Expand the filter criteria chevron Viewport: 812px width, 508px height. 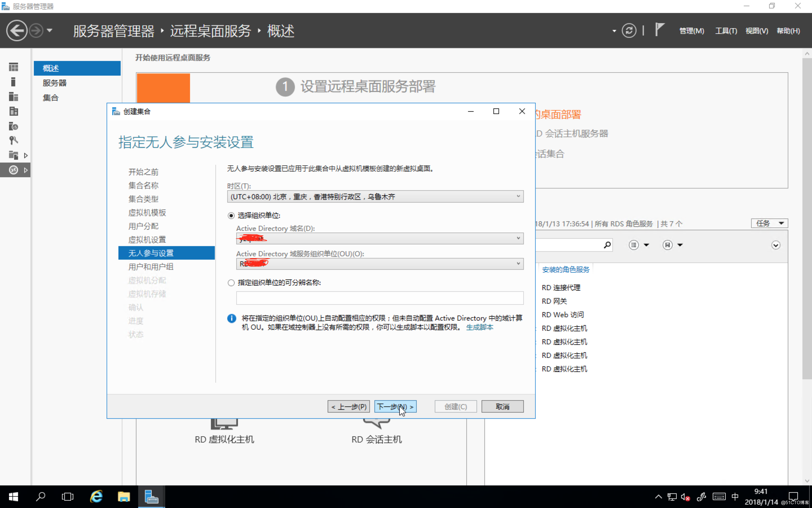tap(775, 245)
